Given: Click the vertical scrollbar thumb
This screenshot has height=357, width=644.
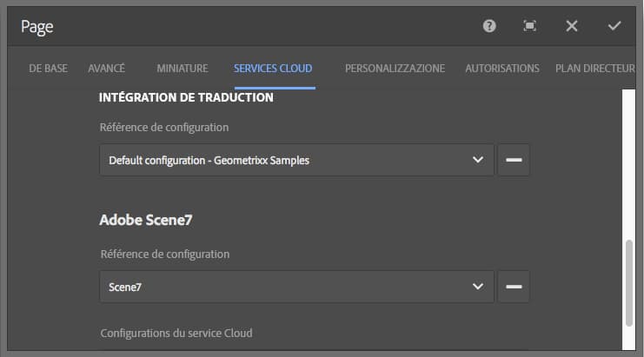Looking at the screenshot, I should 630,282.
